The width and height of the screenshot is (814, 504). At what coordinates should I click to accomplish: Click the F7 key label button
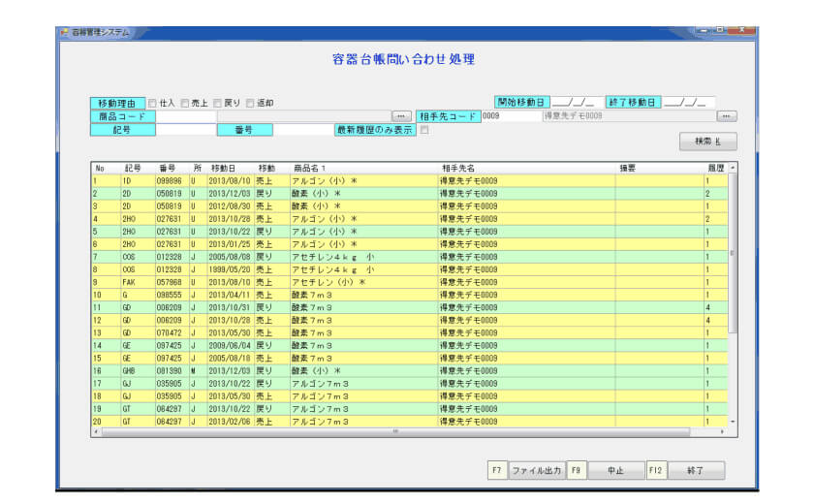(x=497, y=470)
